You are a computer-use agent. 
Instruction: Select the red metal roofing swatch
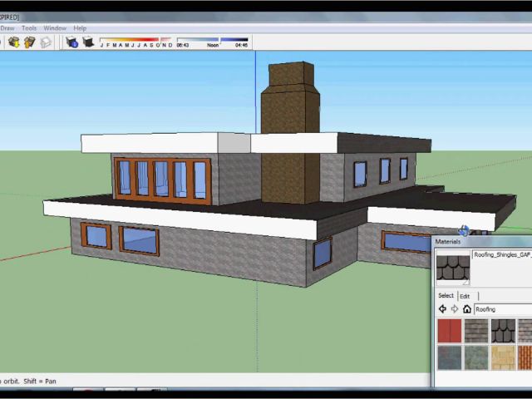[x=450, y=331]
